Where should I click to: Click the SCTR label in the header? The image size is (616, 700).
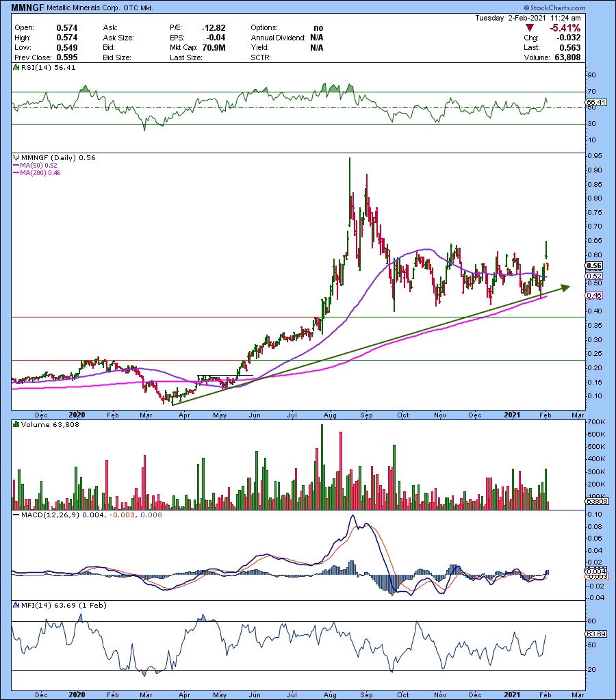point(261,57)
